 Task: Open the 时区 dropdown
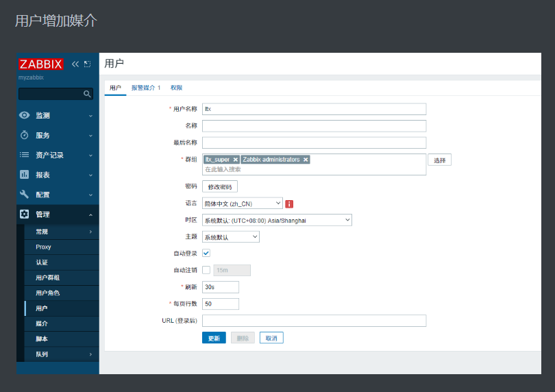tap(277, 220)
